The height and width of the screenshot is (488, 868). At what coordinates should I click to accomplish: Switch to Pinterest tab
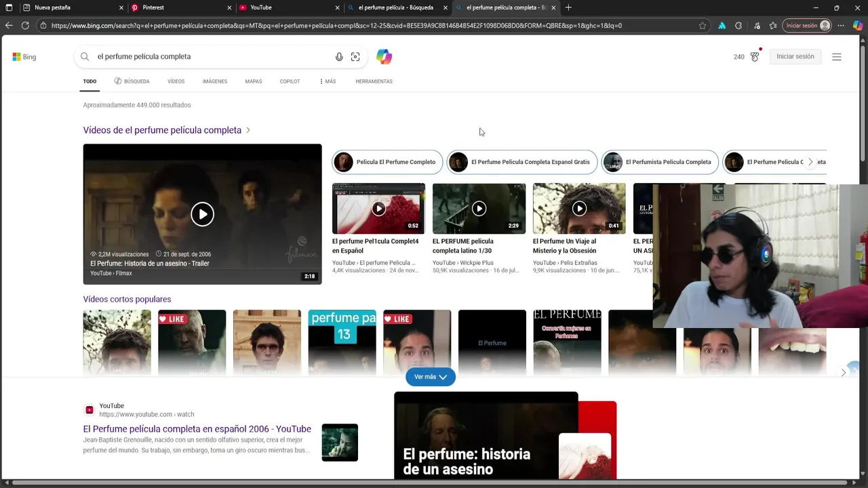coord(181,7)
